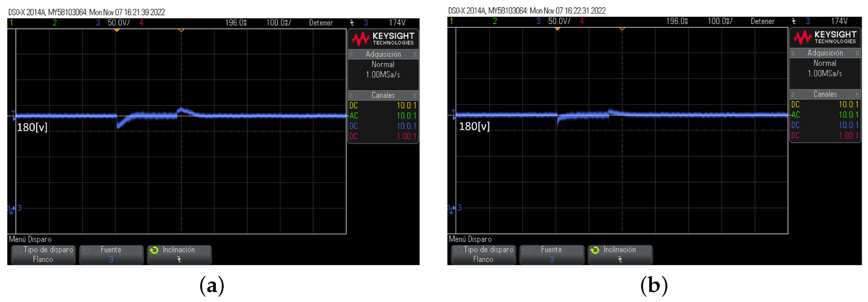This screenshot has height=302, width=868.
Task: Click the 100.0 timebase value in scope (b)
Action: point(720,22)
